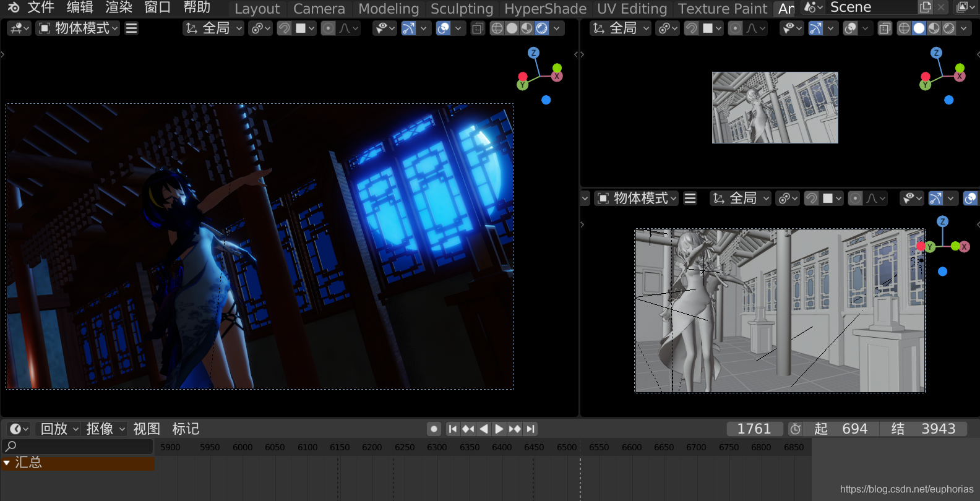Image resolution: width=980 pixels, height=501 pixels.
Task: Switch to the Modeling workspace tab
Action: (x=389, y=9)
